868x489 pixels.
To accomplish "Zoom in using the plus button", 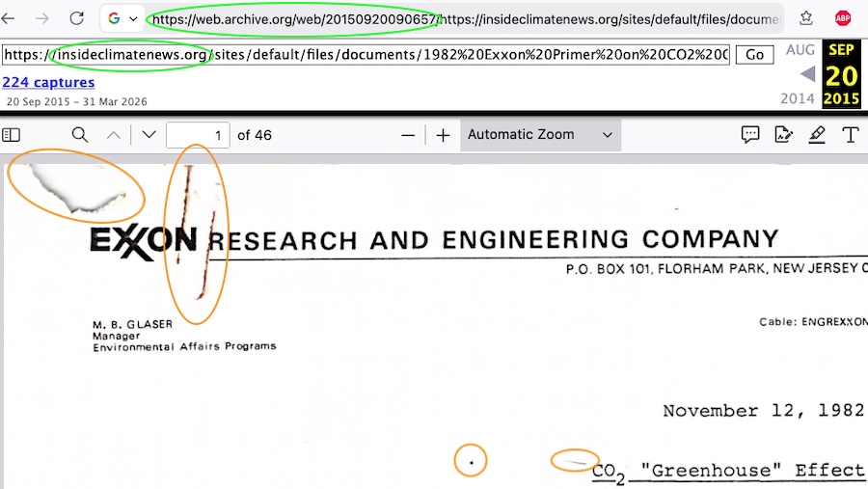I will [x=443, y=135].
